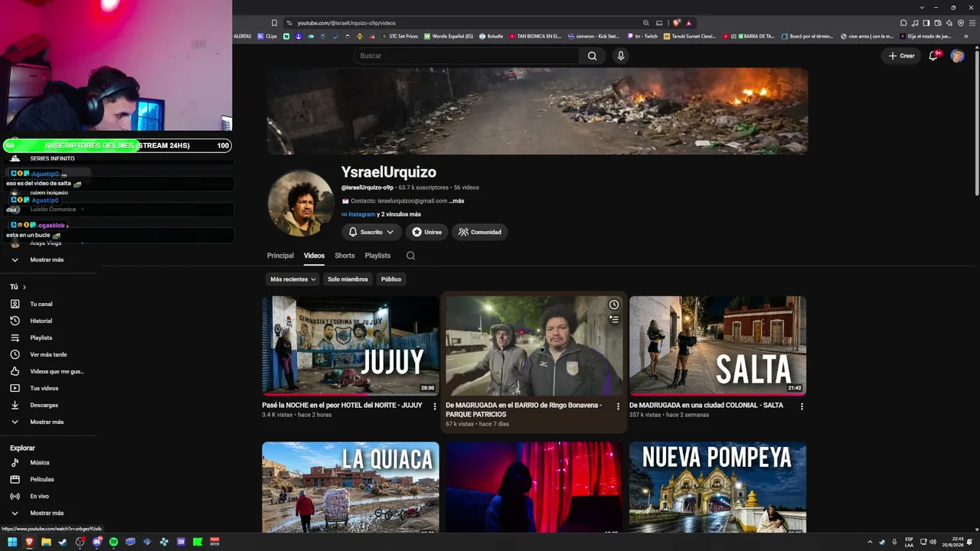Open the channel Comunidad button
This screenshot has height=551, width=980.
point(480,232)
